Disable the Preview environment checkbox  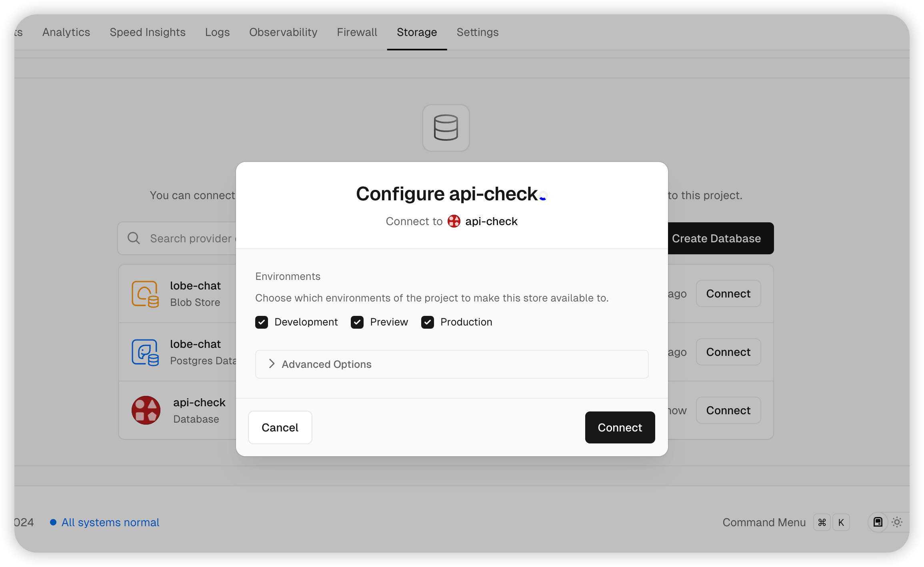click(x=356, y=322)
